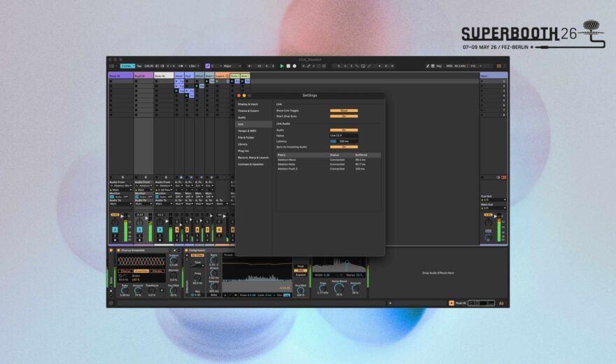Select the Move IN track header
The height and width of the screenshot is (364, 616).
(x=120, y=76)
